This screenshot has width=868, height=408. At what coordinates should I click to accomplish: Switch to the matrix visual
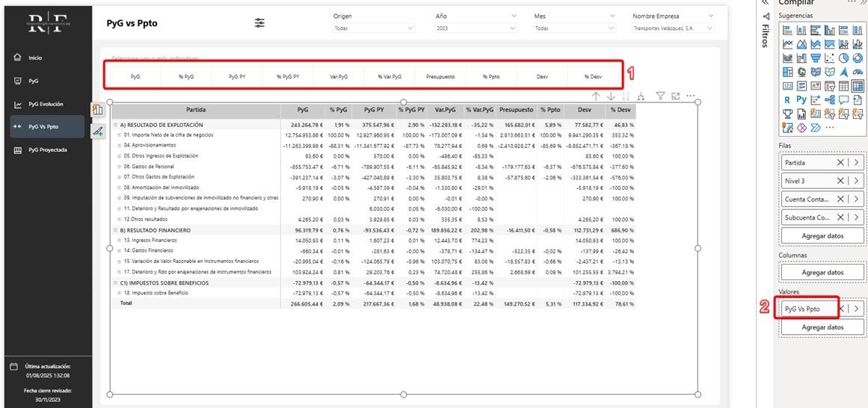858,86
